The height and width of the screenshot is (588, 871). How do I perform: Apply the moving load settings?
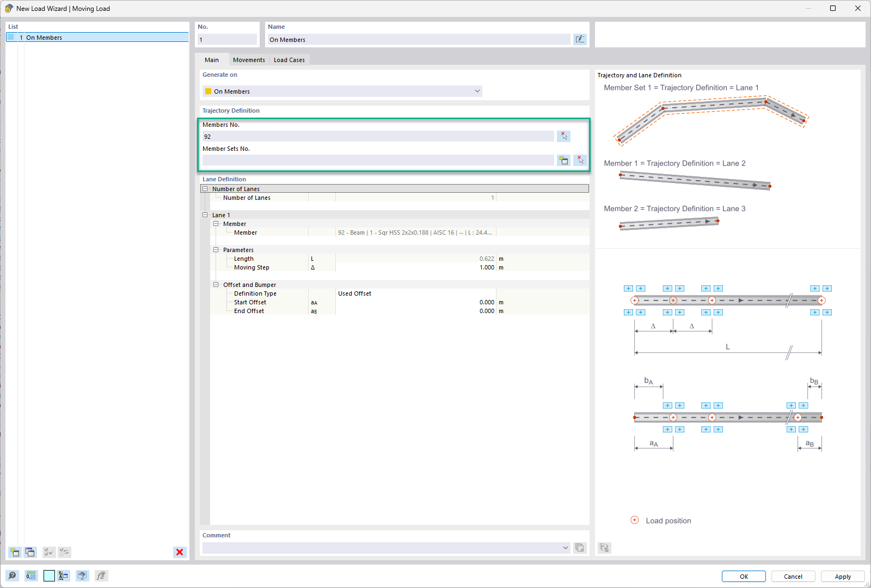tap(842, 576)
